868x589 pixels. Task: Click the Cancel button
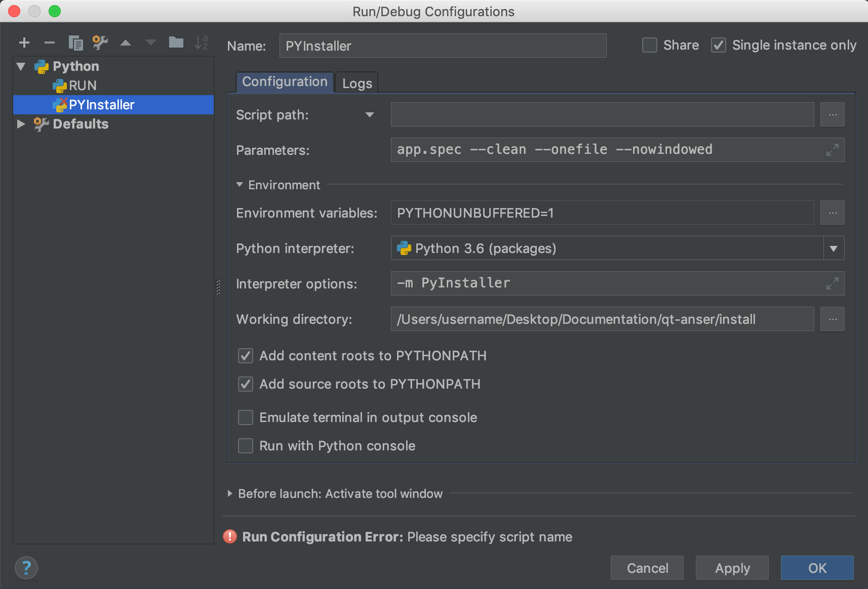click(647, 568)
